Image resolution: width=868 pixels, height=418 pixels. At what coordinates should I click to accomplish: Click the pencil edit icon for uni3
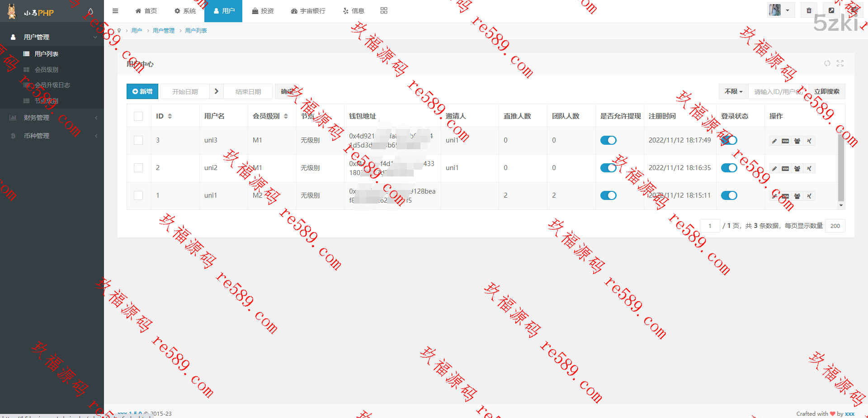pyautogui.click(x=774, y=141)
